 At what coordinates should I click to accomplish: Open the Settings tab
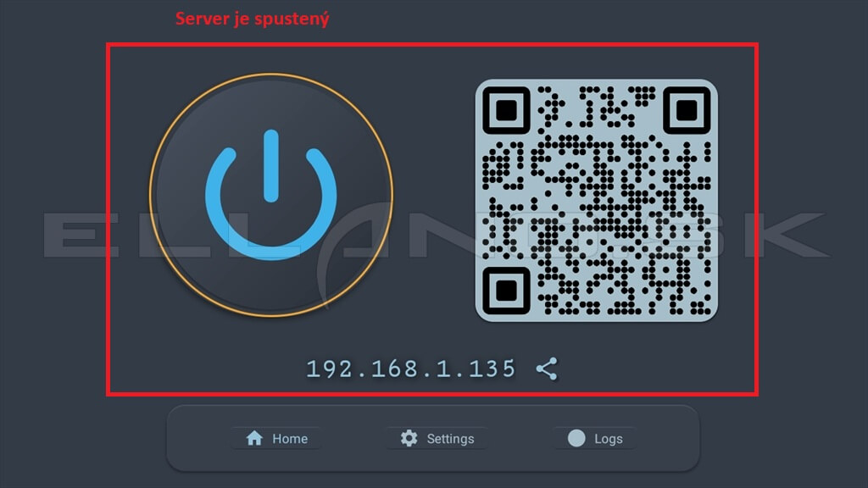point(437,438)
